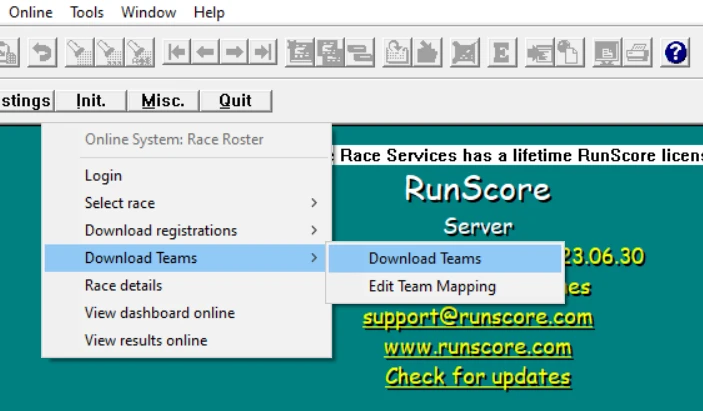Open the Online menu

(30, 12)
